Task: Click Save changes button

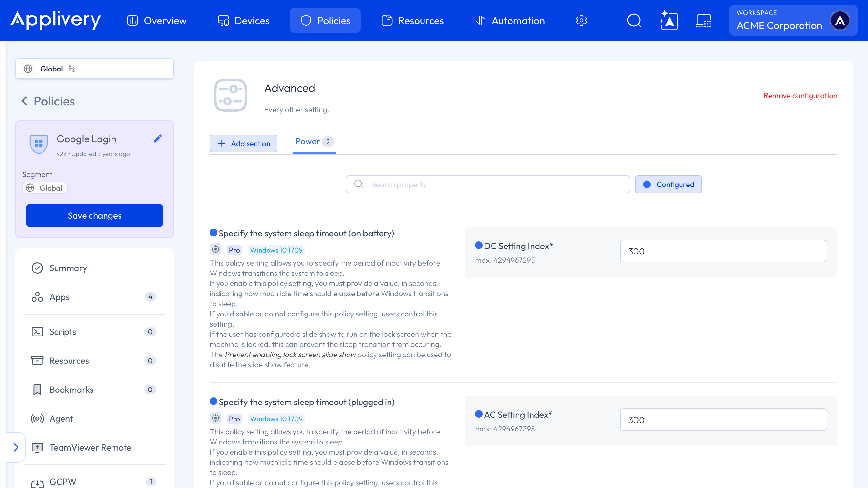Action: click(x=95, y=215)
